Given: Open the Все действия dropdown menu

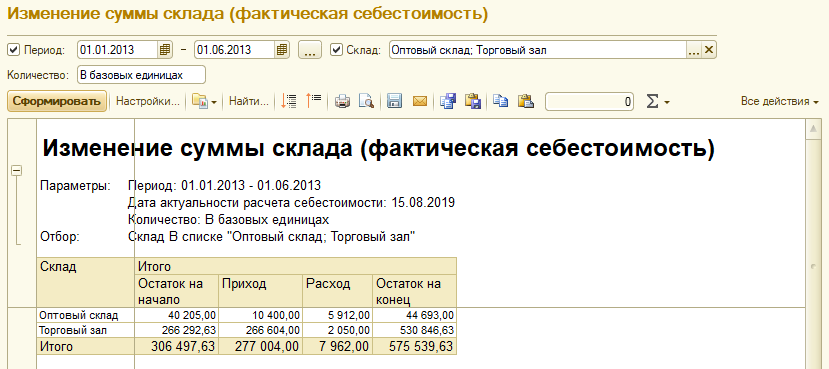Looking at the screenshot, I should [780, 102].
